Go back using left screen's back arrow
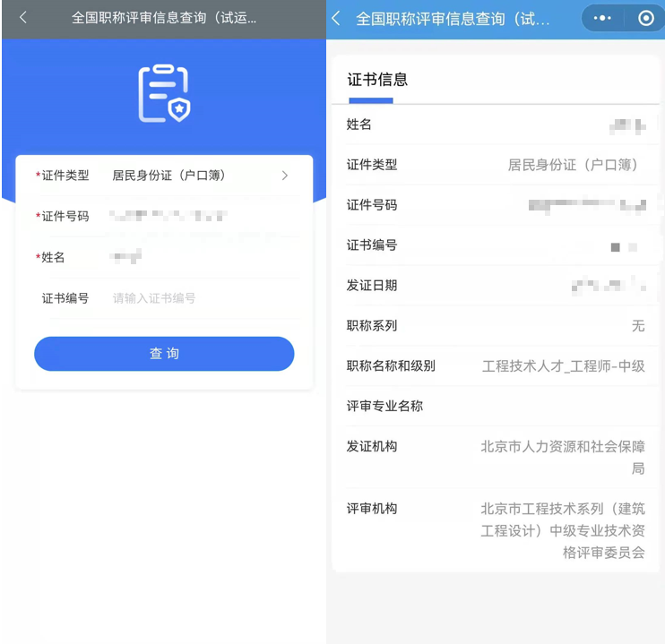This screenshot has width=665, height=644. [x=23, y=17]
